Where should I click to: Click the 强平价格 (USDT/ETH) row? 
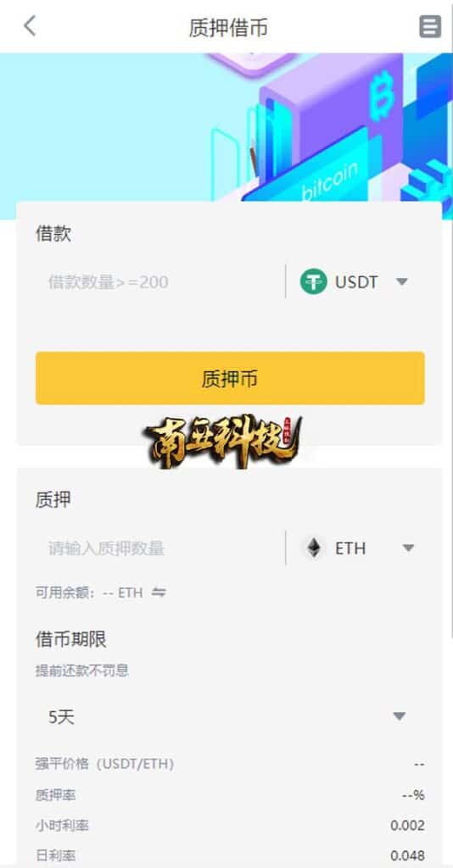tap(230, 765)
